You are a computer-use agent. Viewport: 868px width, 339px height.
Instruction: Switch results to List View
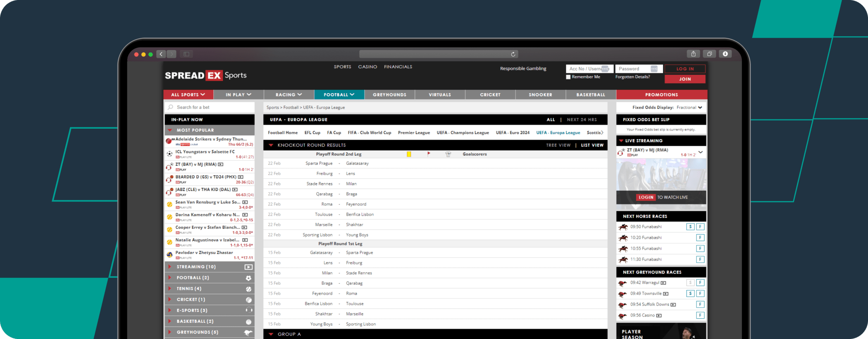(x=592, y=145)
